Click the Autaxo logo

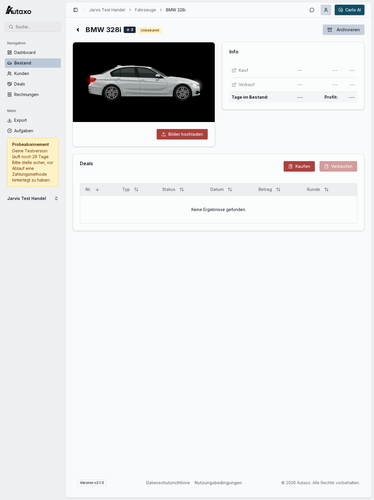click(18, 10)
